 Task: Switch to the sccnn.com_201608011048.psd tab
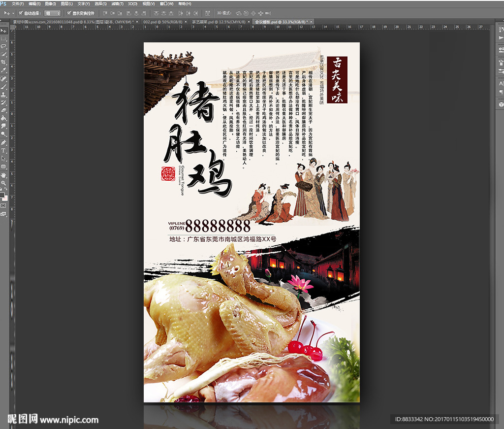coord(73,22)
